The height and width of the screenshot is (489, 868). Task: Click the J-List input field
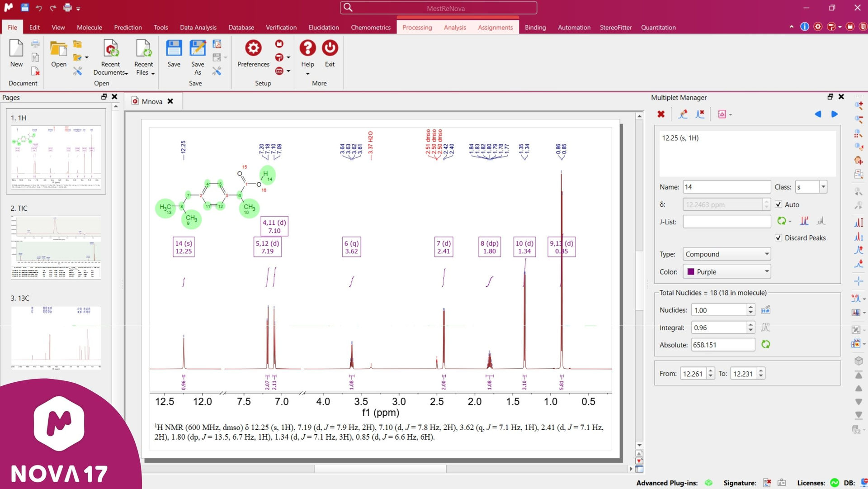click(x=726, y=222)
